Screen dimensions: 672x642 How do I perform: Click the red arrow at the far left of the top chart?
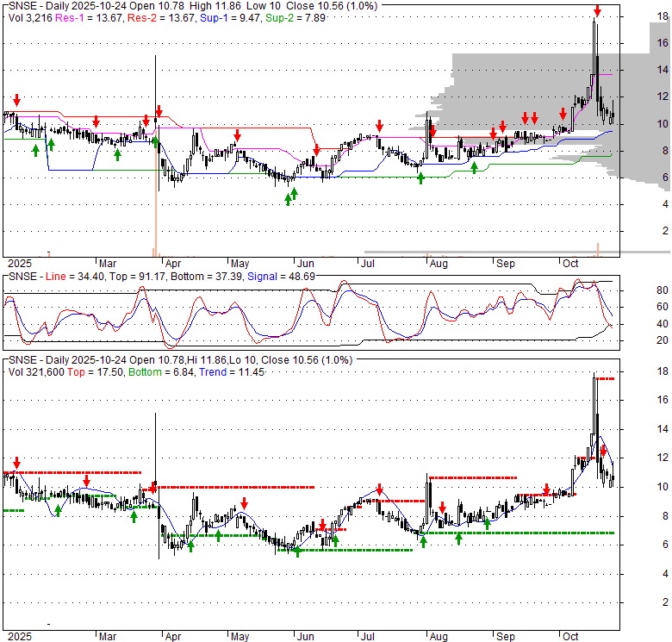click(16, 101)
